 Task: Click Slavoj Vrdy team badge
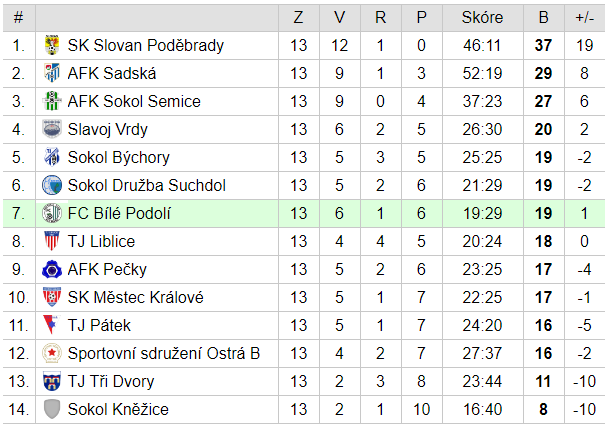click(x=52, y=129)
